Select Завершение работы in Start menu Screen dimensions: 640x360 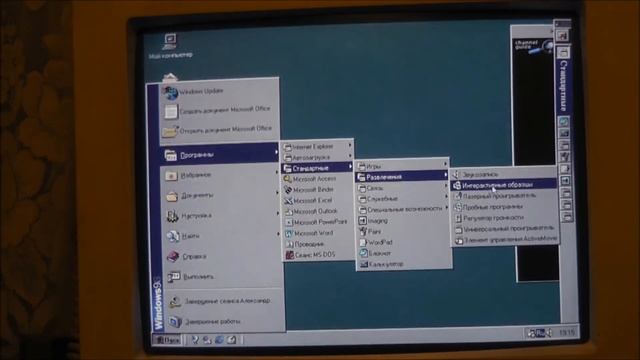(x=223, y=322)
